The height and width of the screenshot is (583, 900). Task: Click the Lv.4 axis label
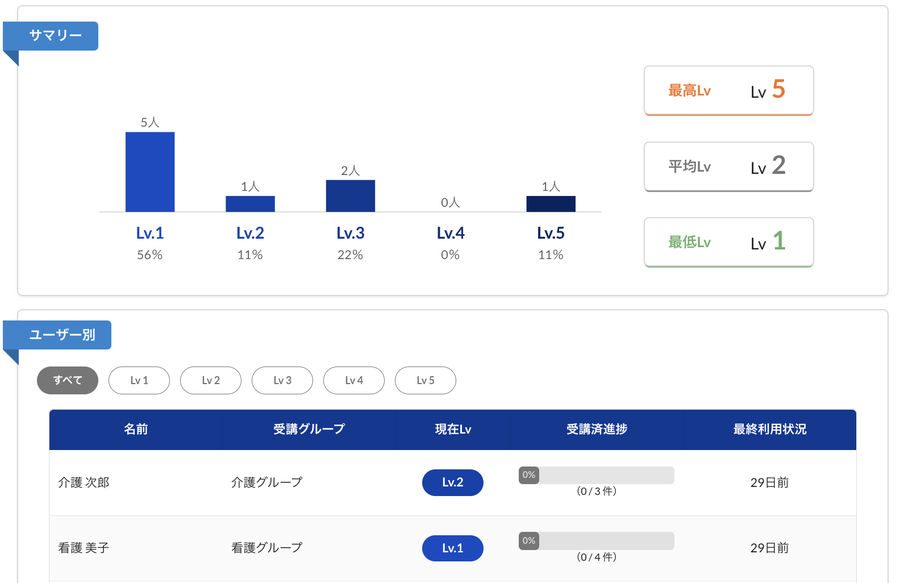451,233
